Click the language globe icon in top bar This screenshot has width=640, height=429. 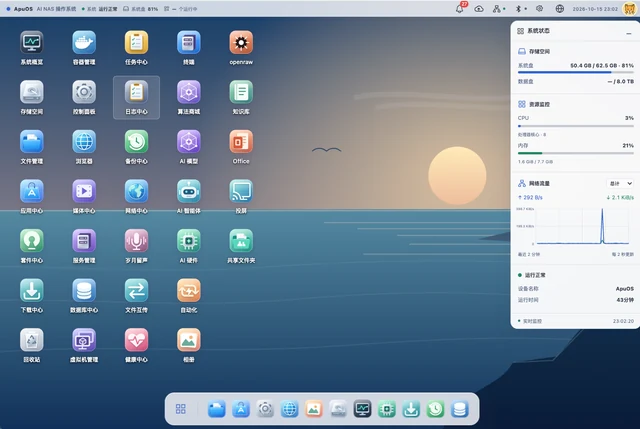coord(560,9)
